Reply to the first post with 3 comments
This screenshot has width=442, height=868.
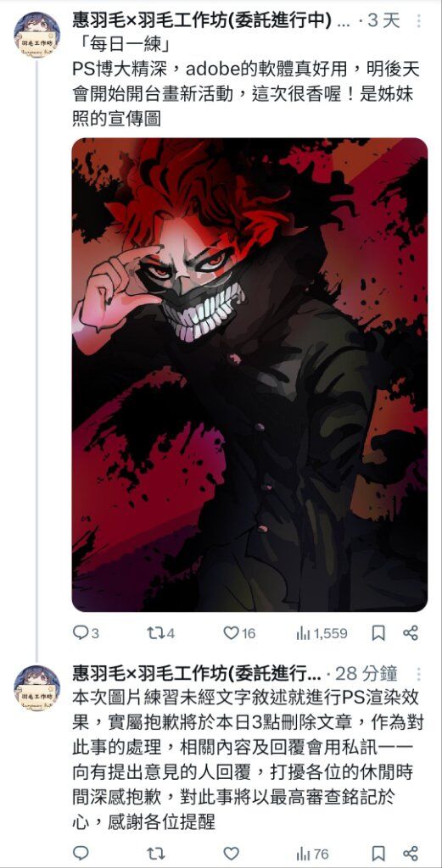(86, 632)
